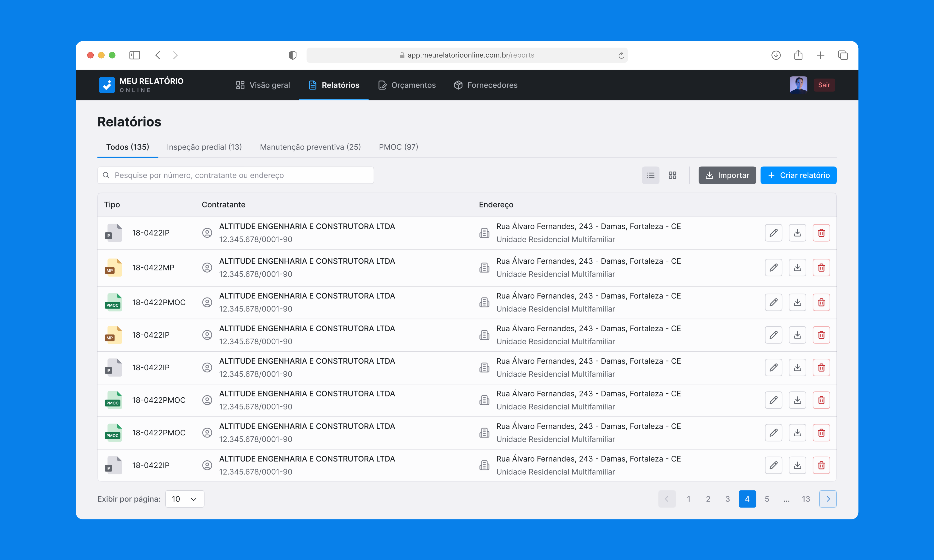Click the Criar relatório button
The height and width of the screenshot is (560, 934).
[x=798, y=175]
